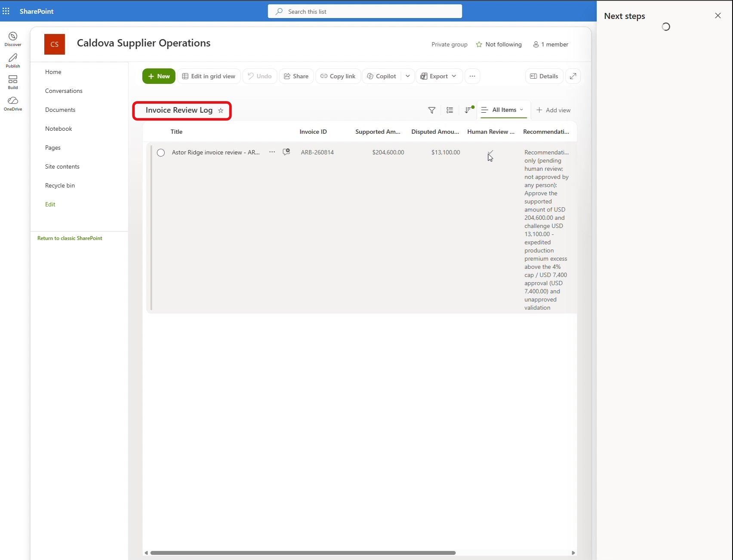Image resolution: width=733 pixels, height=560 pixels.
Task: Click Copy link in the toolbar
Action: tap(338, 76)
